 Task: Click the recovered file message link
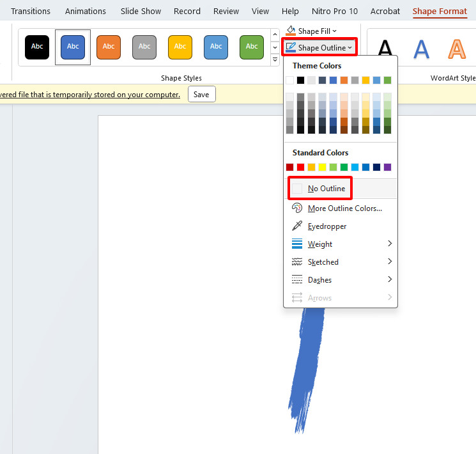tap(90, 95)
